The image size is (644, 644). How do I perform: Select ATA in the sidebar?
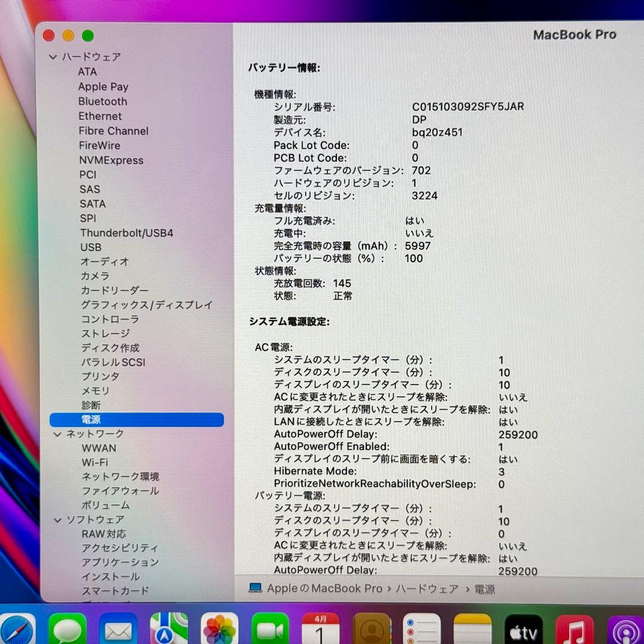[x=88, y=72]
